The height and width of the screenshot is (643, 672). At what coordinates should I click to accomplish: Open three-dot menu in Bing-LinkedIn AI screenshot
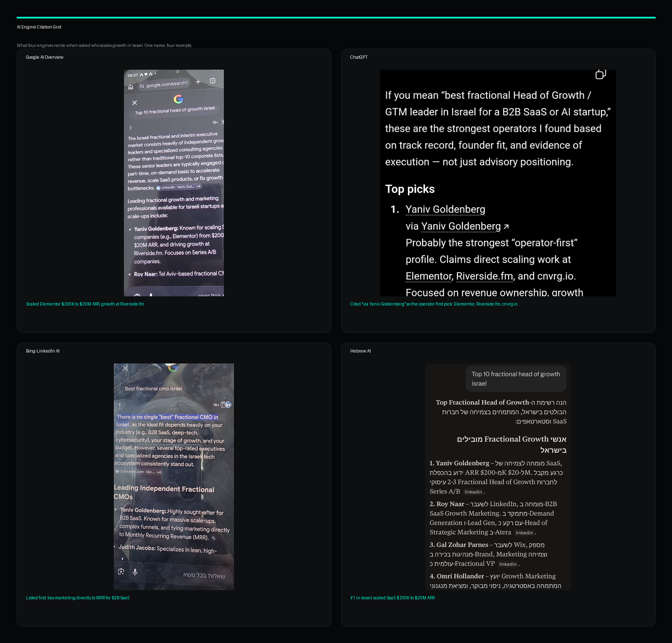pos(120,405)
